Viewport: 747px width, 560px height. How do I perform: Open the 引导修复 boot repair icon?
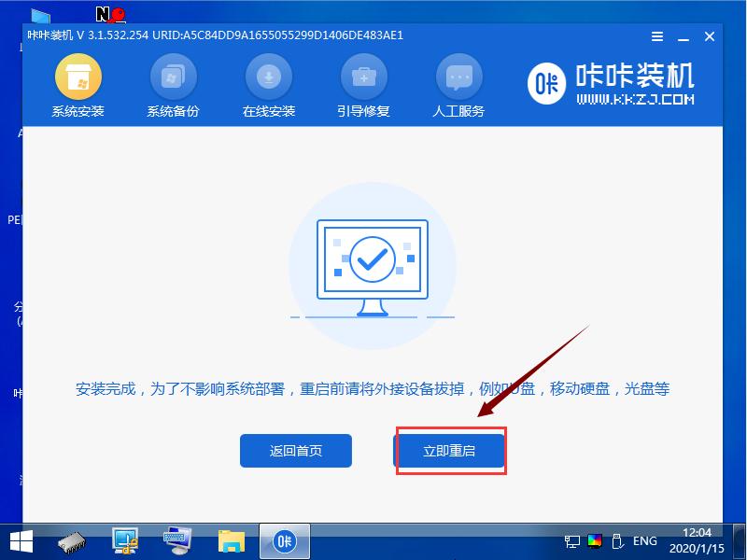(x=363, y=86)
